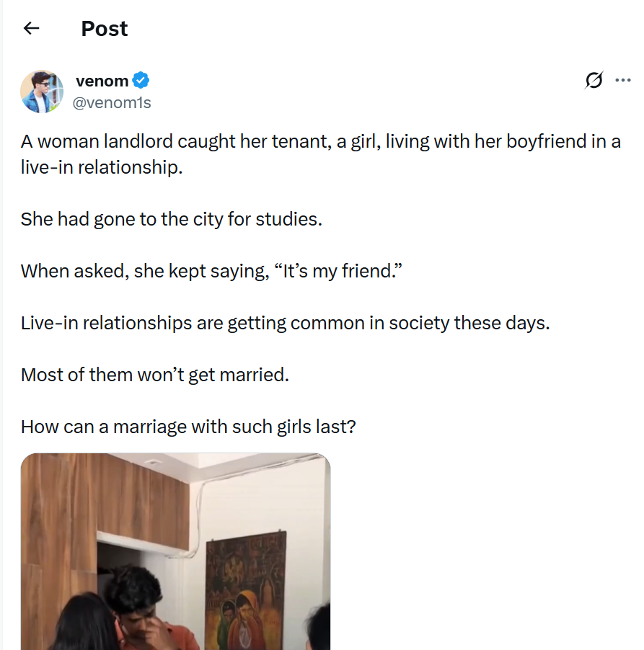Click the line "She had gone to the city"

(x=171, y=218)
